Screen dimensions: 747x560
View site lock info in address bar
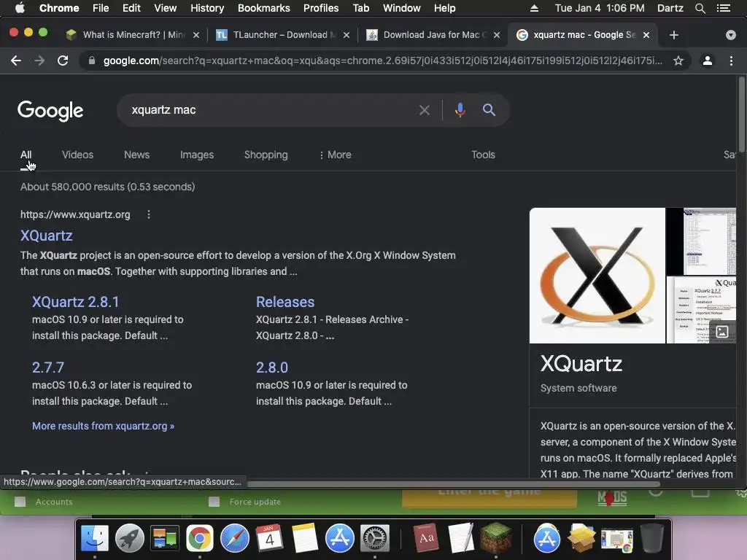click(92, 61)
